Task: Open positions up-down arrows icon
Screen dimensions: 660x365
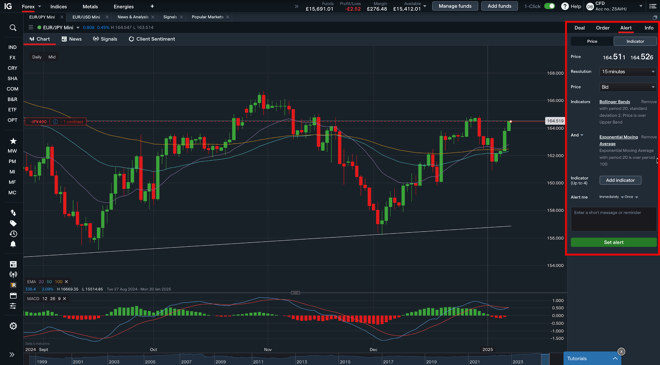Action: click(13, 213)
